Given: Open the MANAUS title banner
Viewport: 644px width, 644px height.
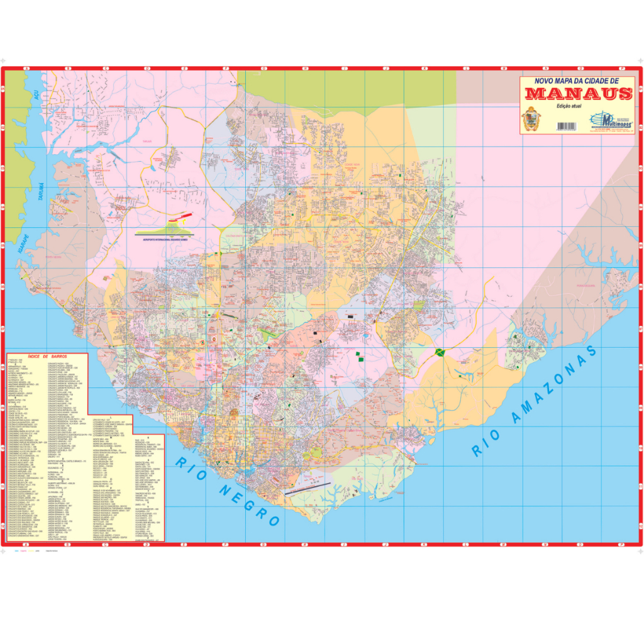Looking at the screenshot, I should click(579, 94).
